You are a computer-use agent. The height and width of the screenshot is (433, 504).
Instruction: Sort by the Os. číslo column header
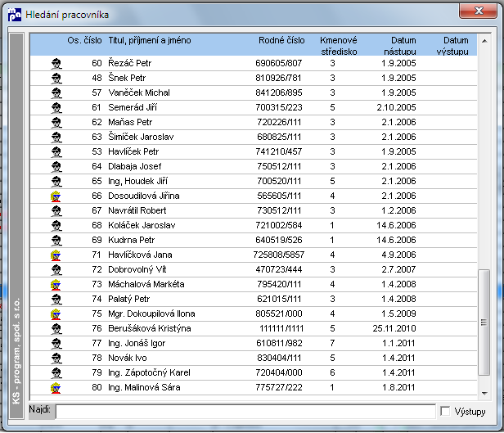click(84, 40)
